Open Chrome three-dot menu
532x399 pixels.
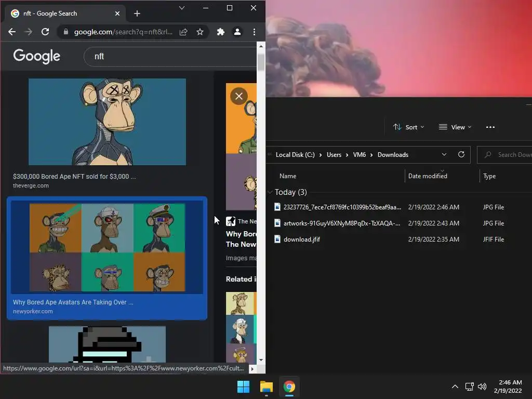(254, 32)
